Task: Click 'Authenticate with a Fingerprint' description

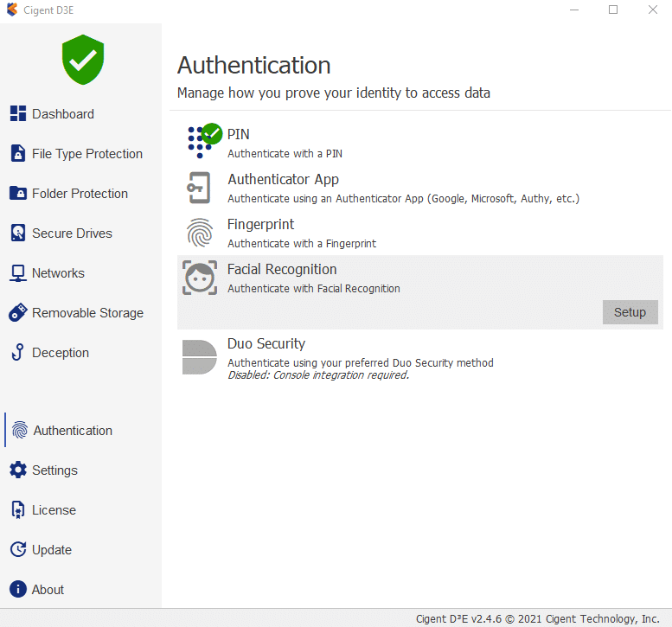Action: coord(302,243)
